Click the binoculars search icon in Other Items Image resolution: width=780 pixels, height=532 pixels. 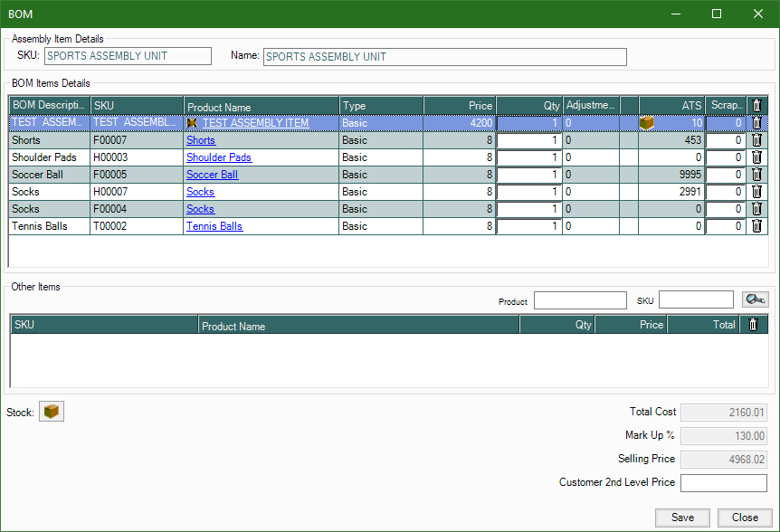point(755,299)
